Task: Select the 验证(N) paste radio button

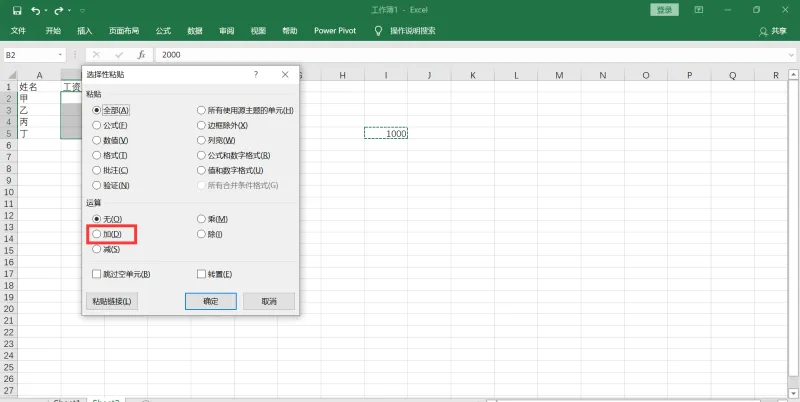Action: tap(96, 186)
